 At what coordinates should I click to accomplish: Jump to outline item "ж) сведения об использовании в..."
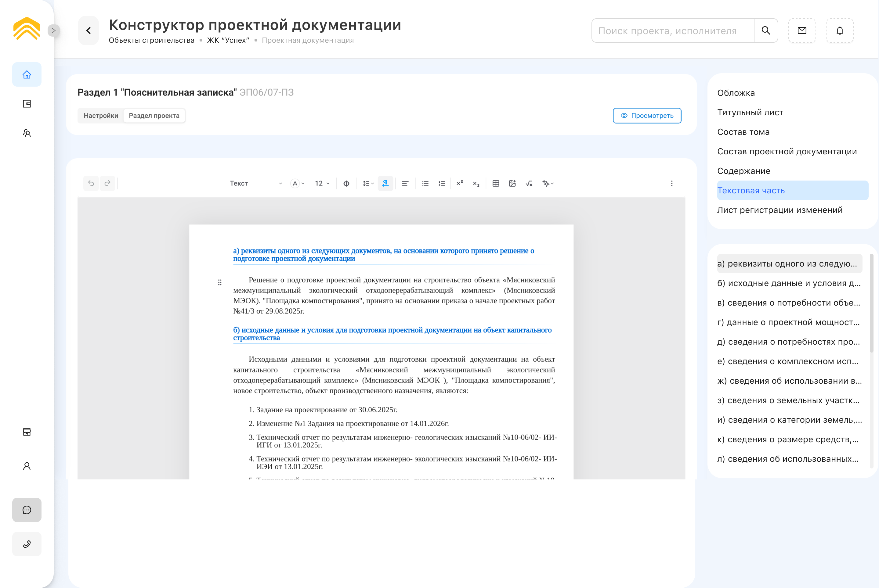(x=789, y=381)
